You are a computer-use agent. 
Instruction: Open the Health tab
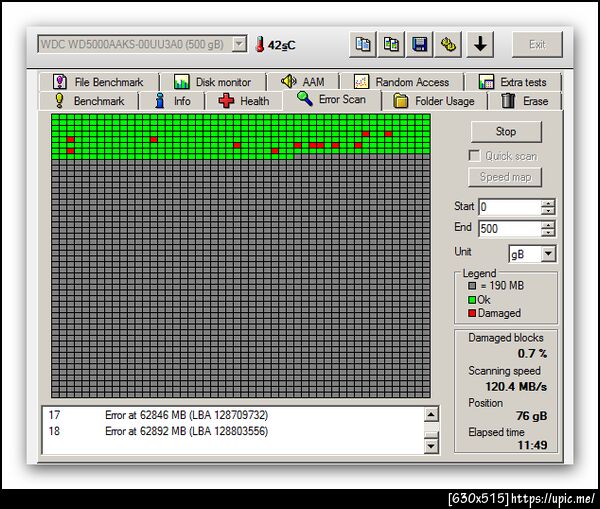point(244,101)
